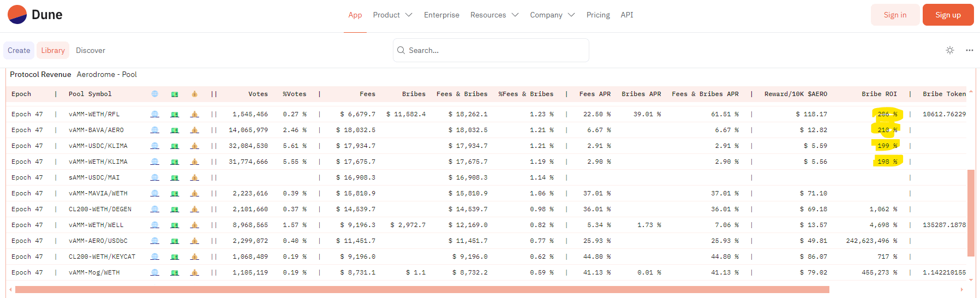
Task: Open globe link for vAMM-BAVA/AERO row
Action: tap(155, 130)
